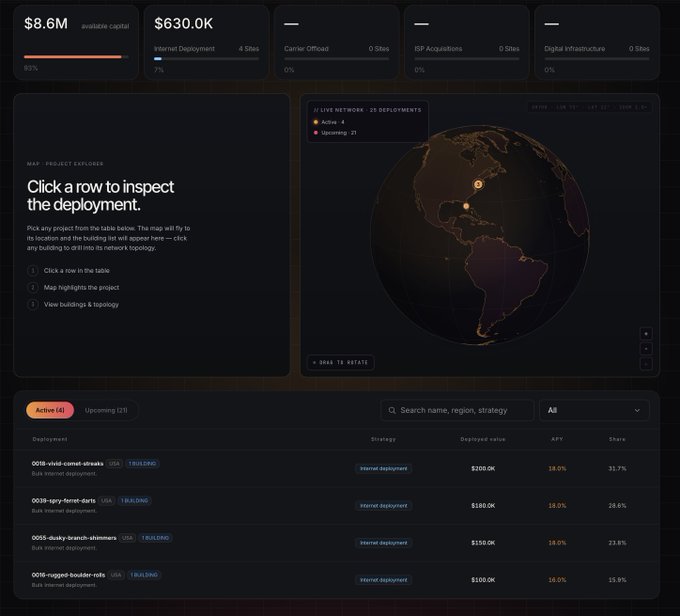Click the ISP Acquisitions card label

pos(438,49)
